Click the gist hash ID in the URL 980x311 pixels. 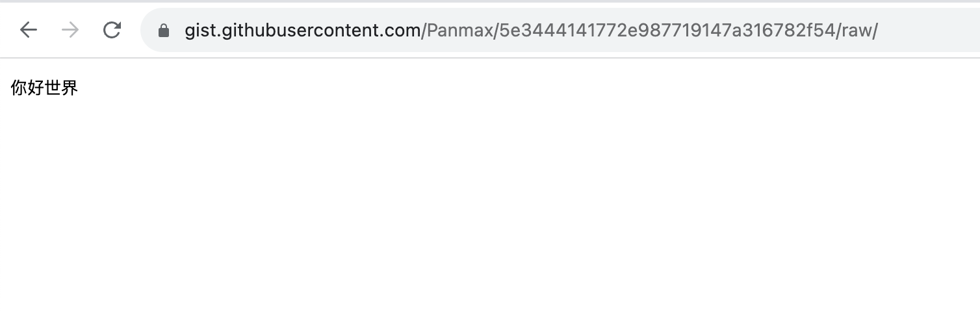665,31
